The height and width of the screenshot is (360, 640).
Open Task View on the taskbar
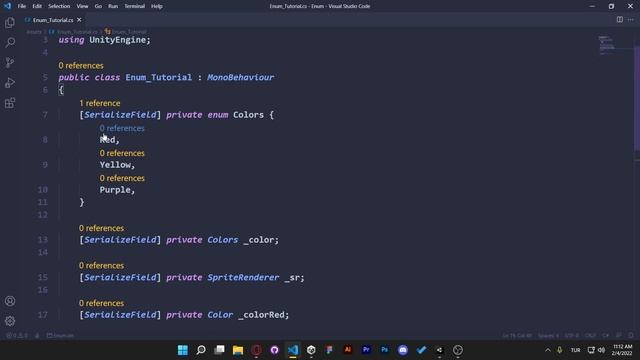(219, 350)
